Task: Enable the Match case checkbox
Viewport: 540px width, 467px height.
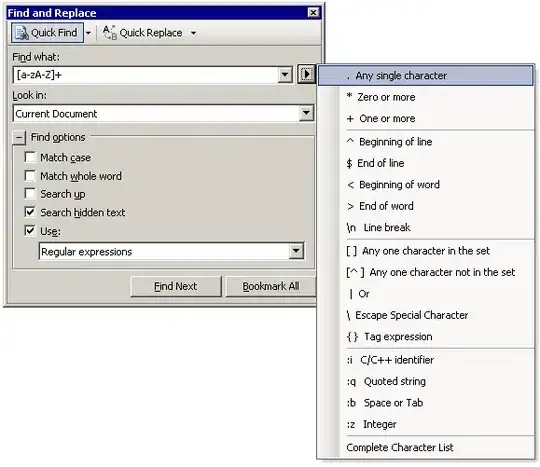Action: point(30,157)
